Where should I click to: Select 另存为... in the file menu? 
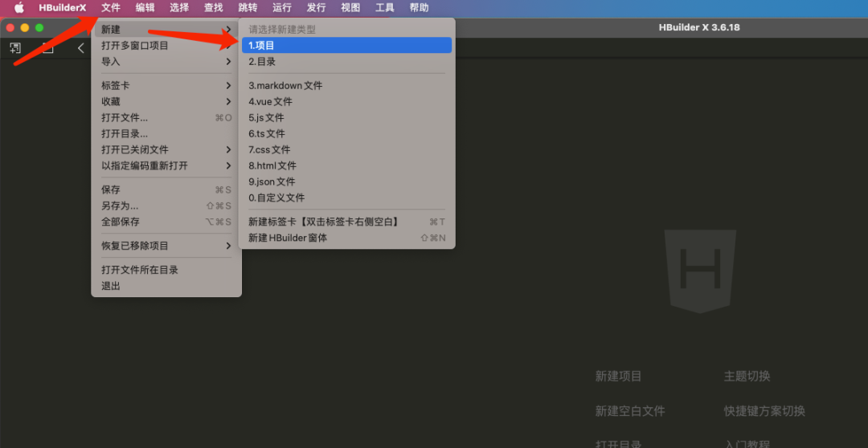[x=166, y=206]
